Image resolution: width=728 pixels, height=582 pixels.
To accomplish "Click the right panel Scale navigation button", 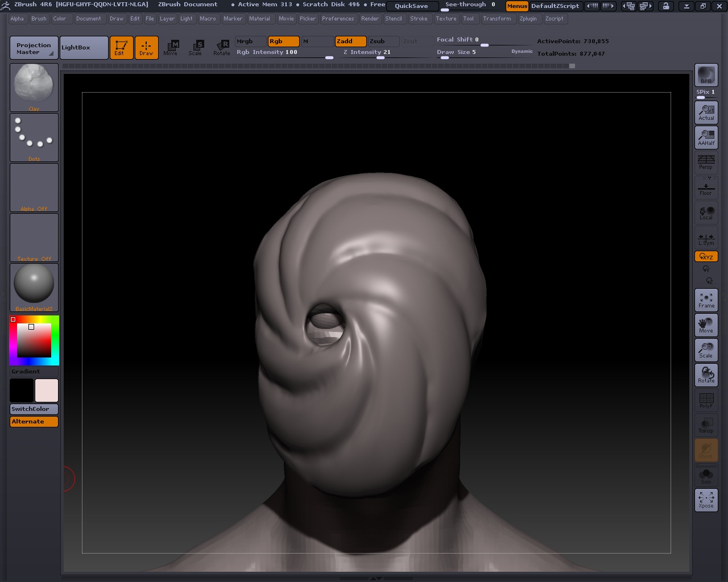I will pyautogui.click(x=706, y=350).
